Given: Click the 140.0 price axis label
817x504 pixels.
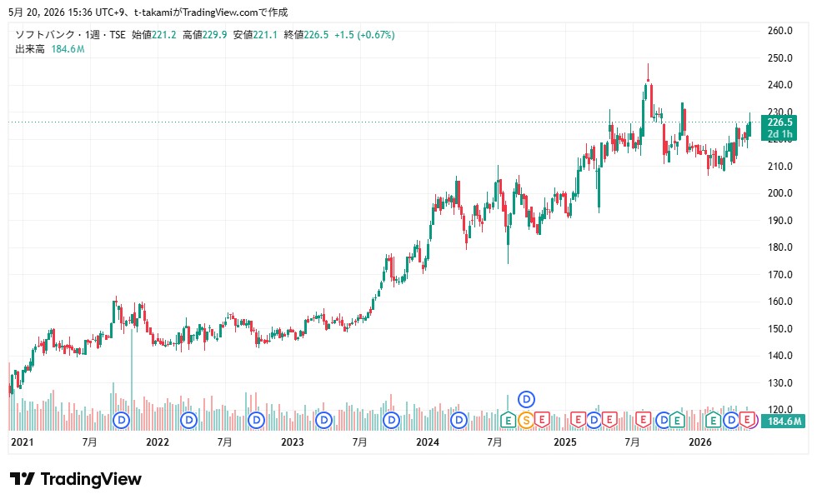Looking at the screenshot, I should pos(780,356).
